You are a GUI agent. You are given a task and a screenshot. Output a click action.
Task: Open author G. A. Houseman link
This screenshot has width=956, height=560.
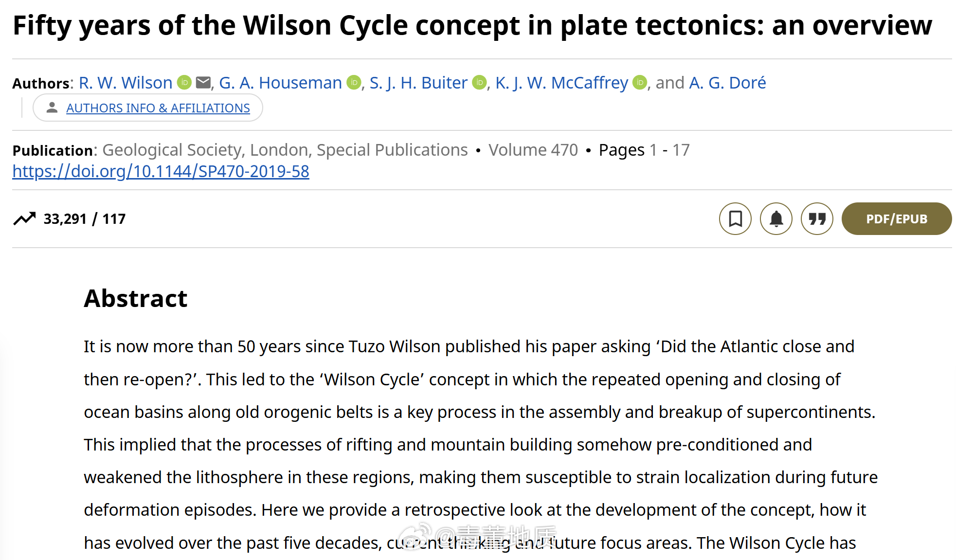tap(281, 83)
